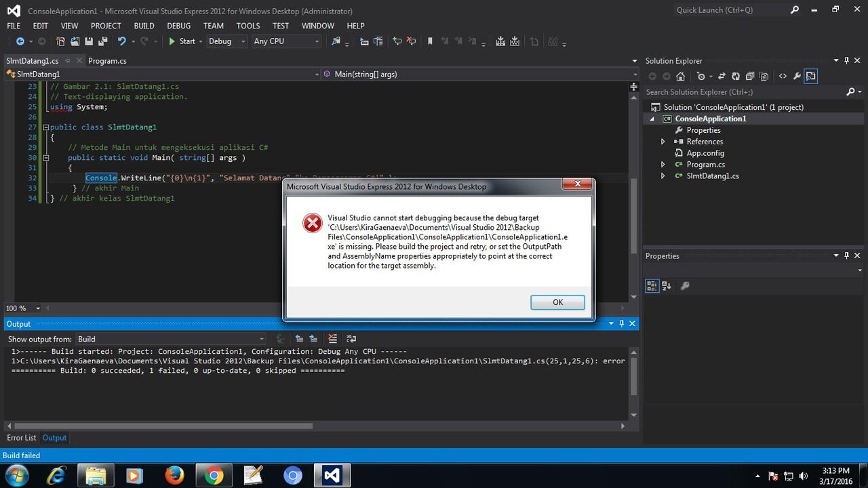Click Property Pages wrench in Properties panel

[685, 286]
